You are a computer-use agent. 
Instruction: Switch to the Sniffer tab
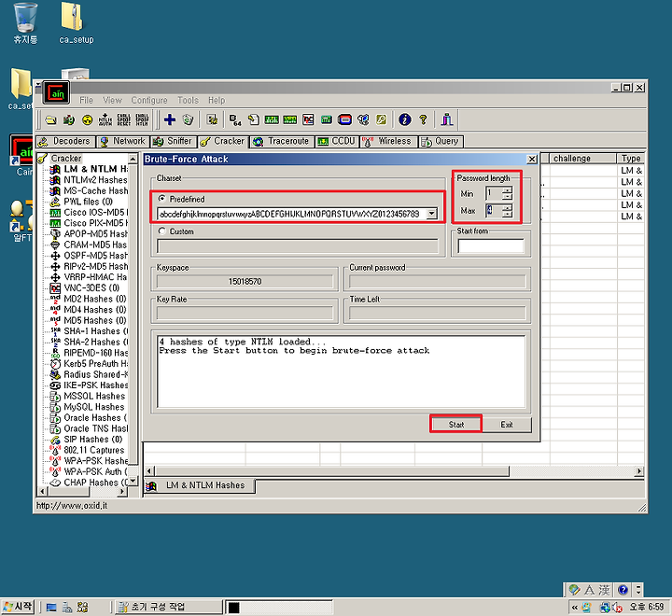(x=174, y=141)
